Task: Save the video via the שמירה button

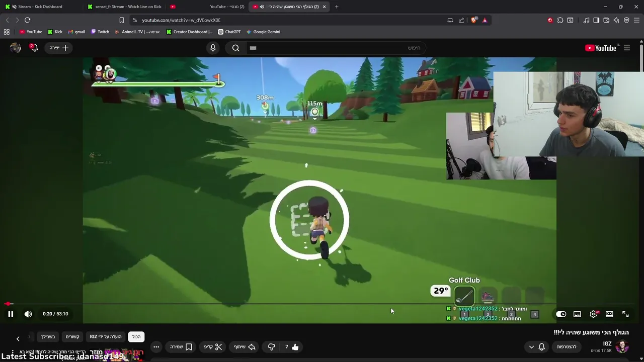Action: tap(181, 347)
